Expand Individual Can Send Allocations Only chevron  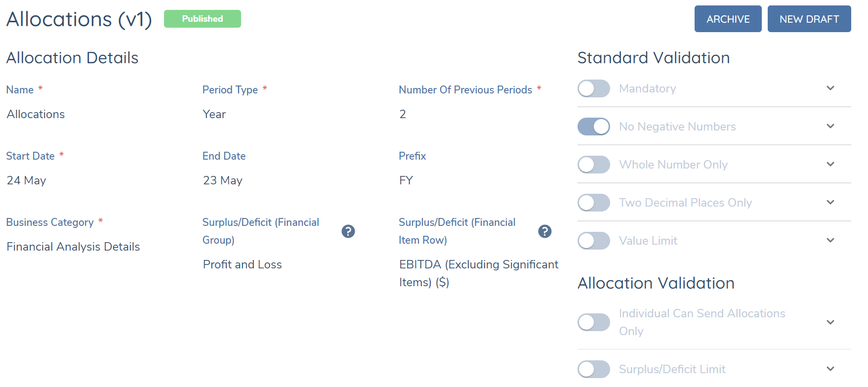coord(830,322)
